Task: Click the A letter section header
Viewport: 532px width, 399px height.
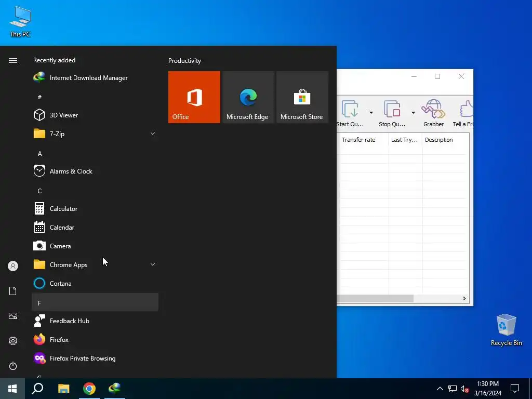Action: coord(95,154)
